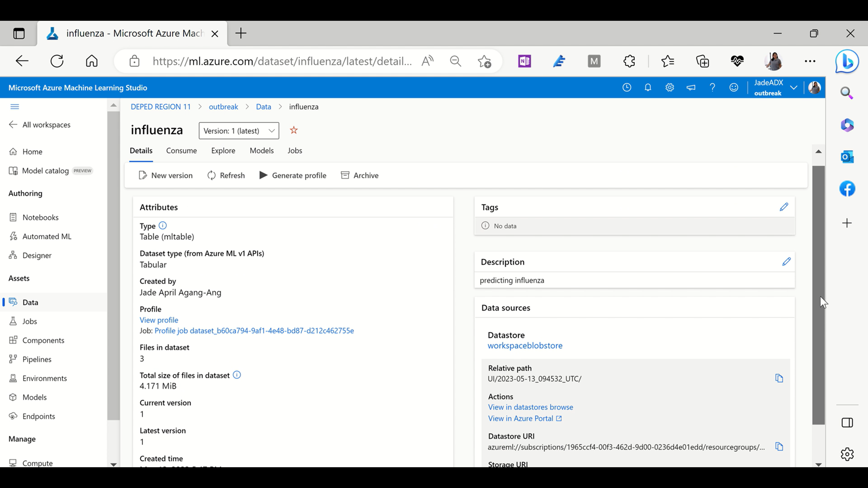Viewport: 868px width, 488px height.
Task: Open browser Settings and more menu
Action: coord(810,61)
